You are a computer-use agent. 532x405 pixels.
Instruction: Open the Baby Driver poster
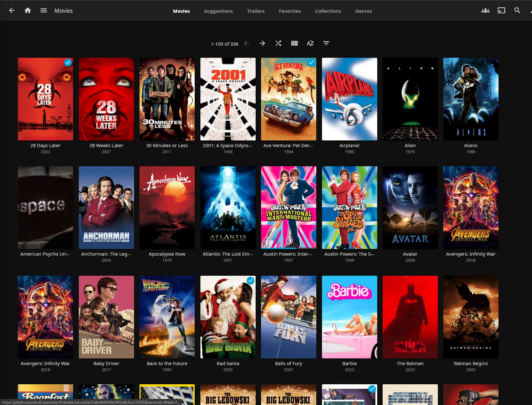pyautogui.click(x=106, y=317)
